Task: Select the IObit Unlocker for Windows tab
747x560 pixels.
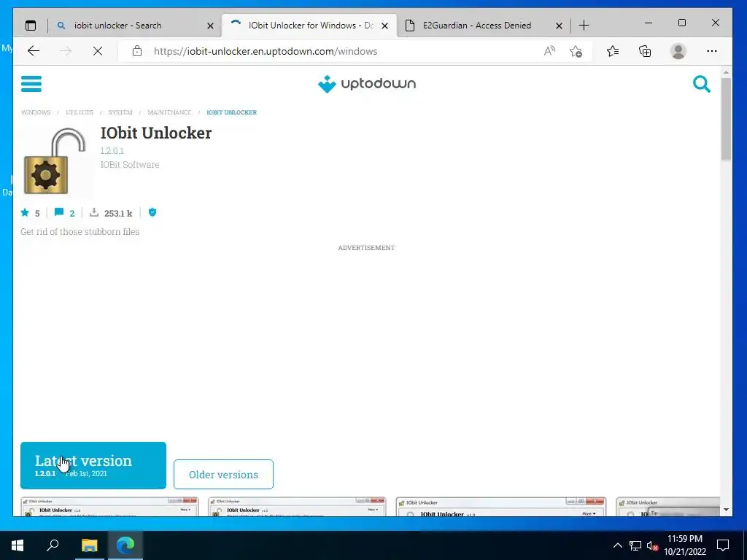Action: click(x=310, y=26)
